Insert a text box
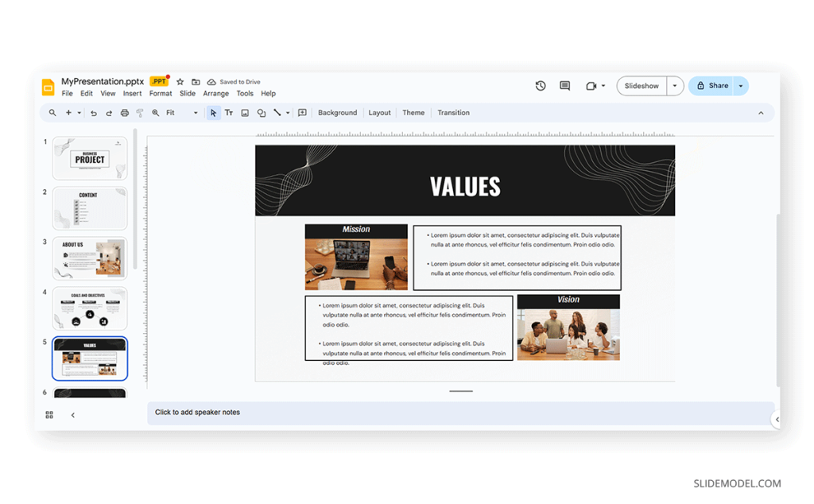The image size is (814, 504). [229, 112]
